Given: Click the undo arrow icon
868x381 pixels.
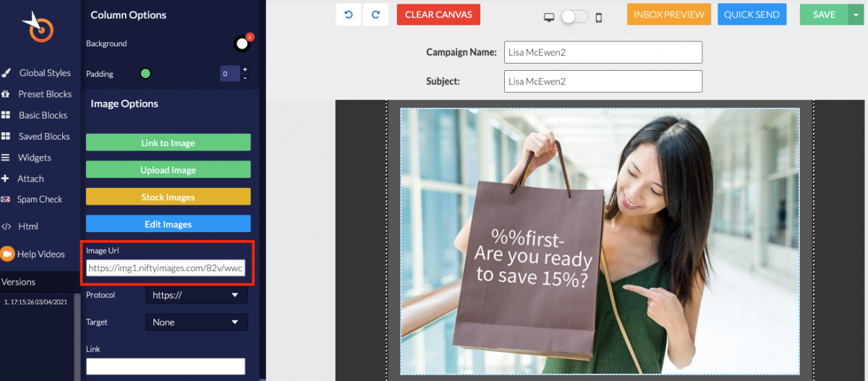Looking at the screenshot, I should [x=349, y=14].
